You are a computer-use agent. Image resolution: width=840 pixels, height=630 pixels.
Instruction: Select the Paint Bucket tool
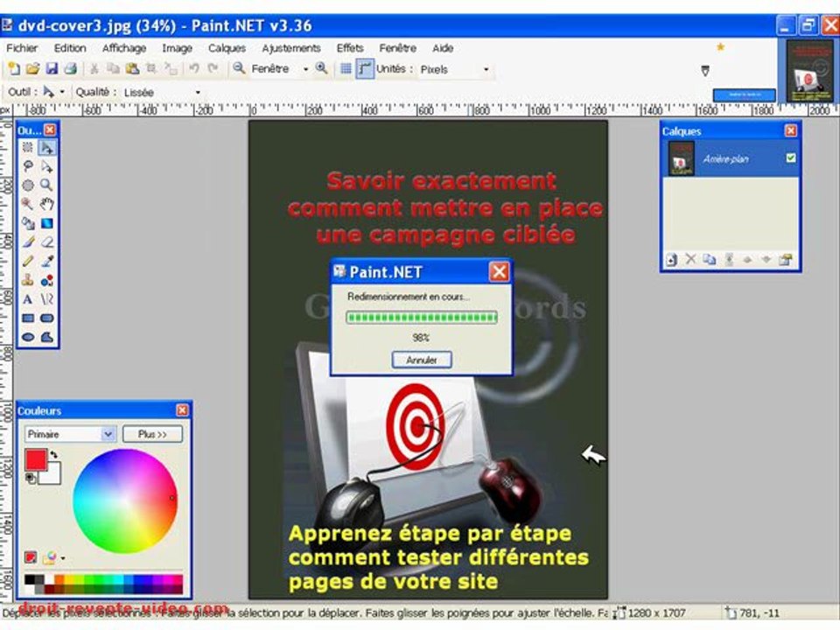(28, 223)
